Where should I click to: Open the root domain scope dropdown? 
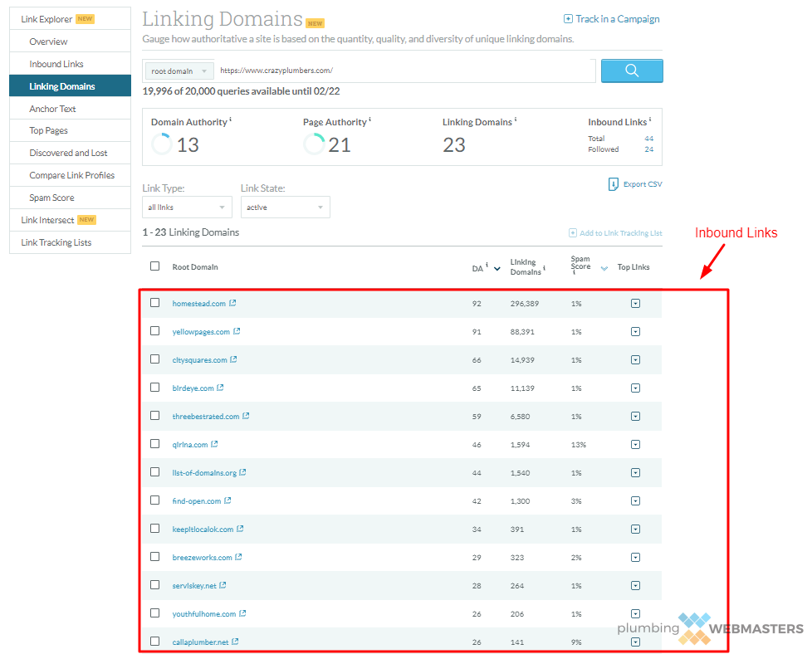click(179, 71)
